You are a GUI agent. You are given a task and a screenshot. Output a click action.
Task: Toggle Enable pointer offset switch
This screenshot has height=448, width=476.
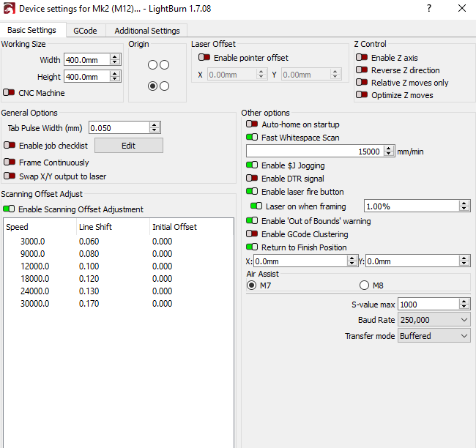pos(204,58)
